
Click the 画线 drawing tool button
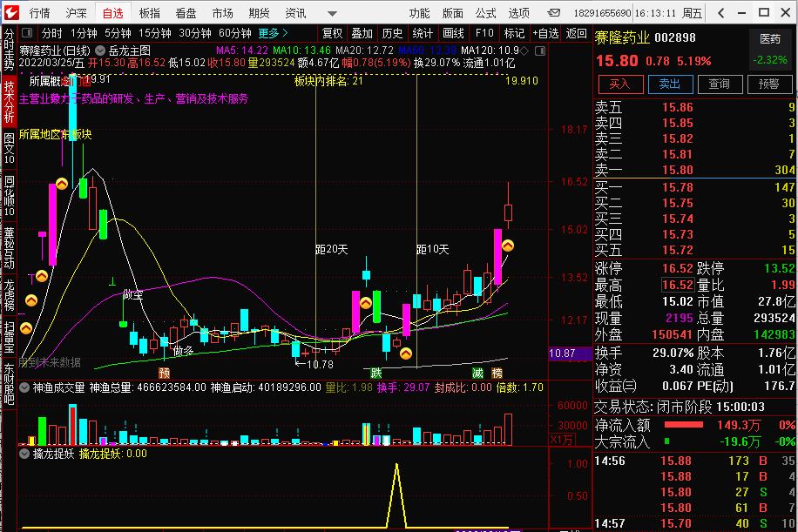click(x=453, y=34)
